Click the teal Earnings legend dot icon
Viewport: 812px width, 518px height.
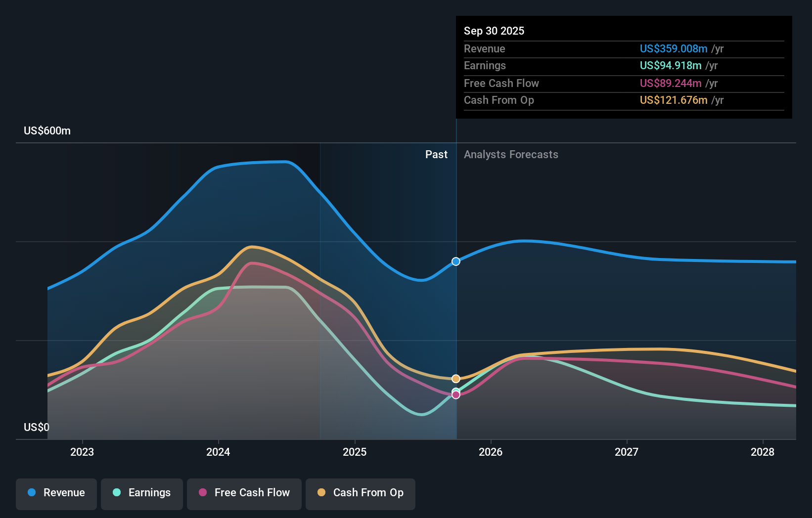pyautogui.click(x=116, y=493)
